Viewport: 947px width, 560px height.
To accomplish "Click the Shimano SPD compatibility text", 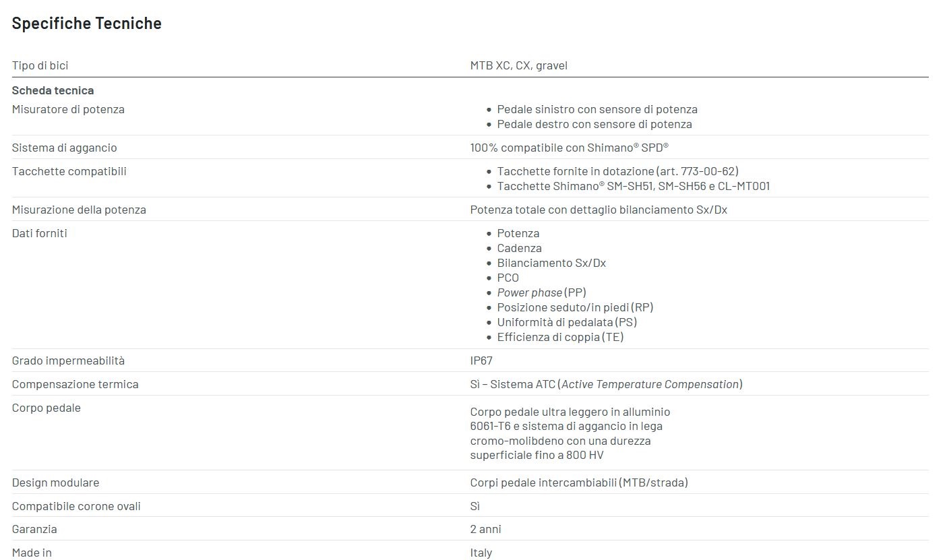I will (x=569, y=148).
